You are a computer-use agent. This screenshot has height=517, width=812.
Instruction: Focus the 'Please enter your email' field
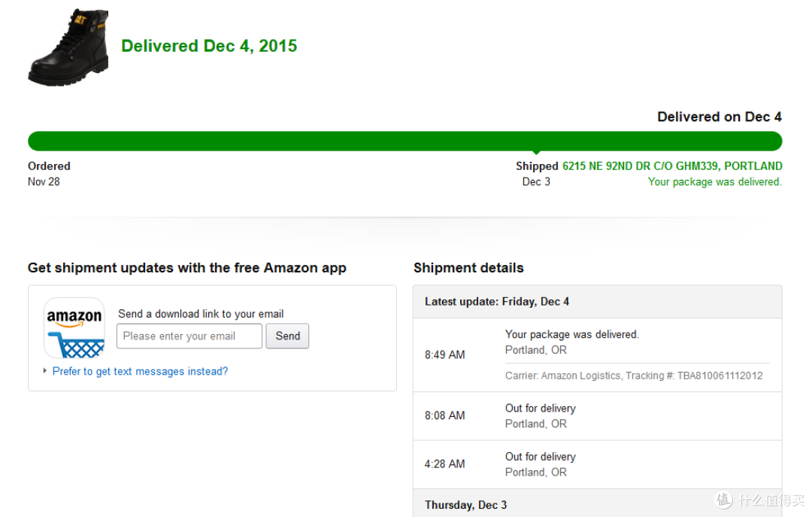(x=189, y=336)
